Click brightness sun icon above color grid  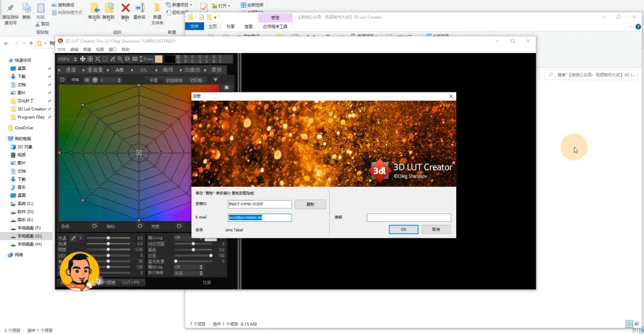click(x=227, y=87)
